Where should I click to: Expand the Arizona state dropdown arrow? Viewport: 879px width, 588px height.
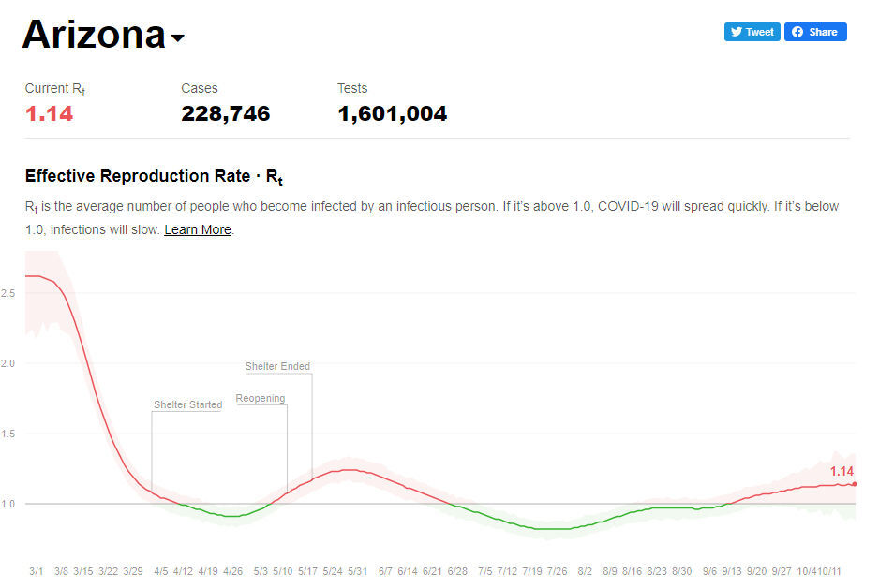coord(177,38)
